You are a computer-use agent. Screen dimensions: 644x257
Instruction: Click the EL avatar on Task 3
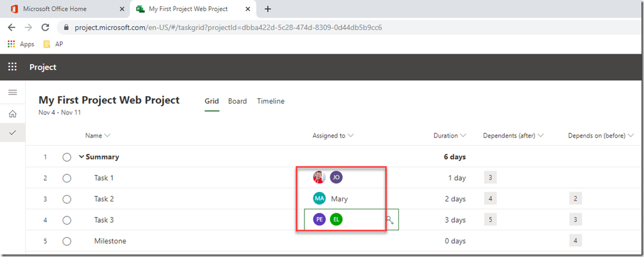pos(336,219)
